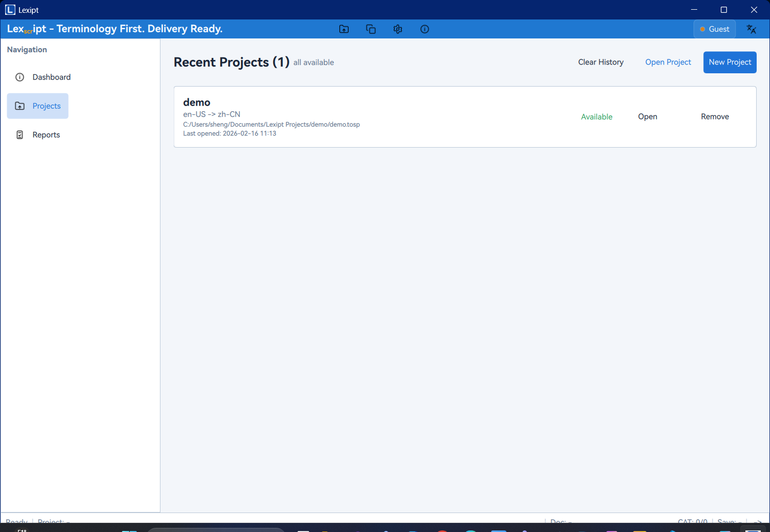Click the overlapping-squares copy icon in the header

[371, 29]
